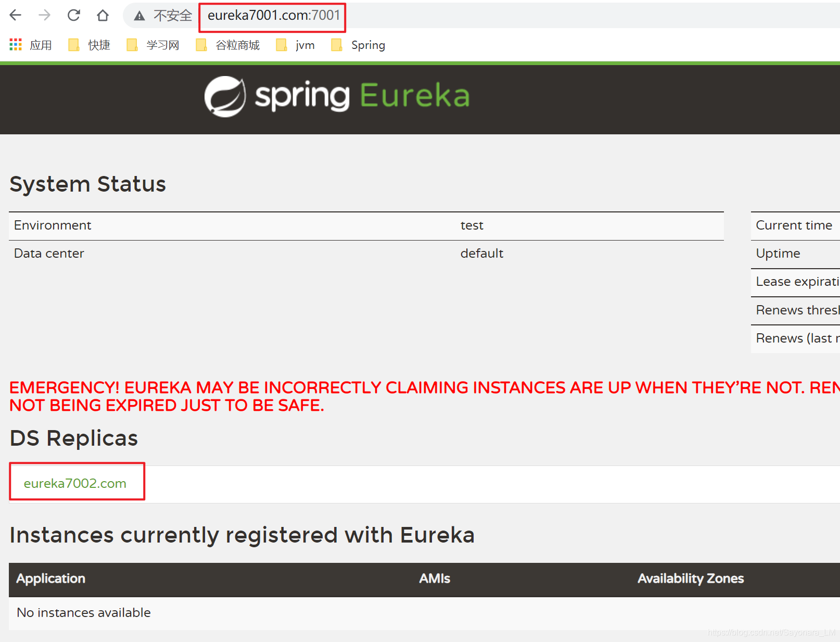Select the Environment row label
This screenshot has width=840, height=642.
click(x=53, y=225)
